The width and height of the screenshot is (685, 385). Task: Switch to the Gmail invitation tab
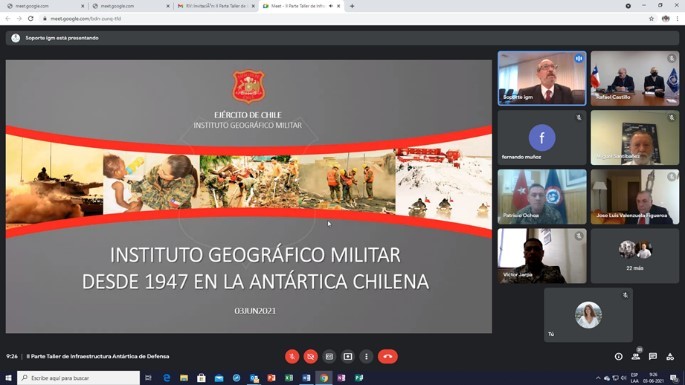(216, 6)
